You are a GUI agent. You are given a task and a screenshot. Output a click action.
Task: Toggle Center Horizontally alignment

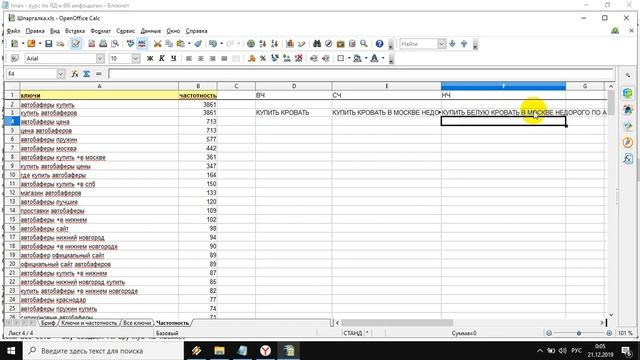(x=200, y=58)
